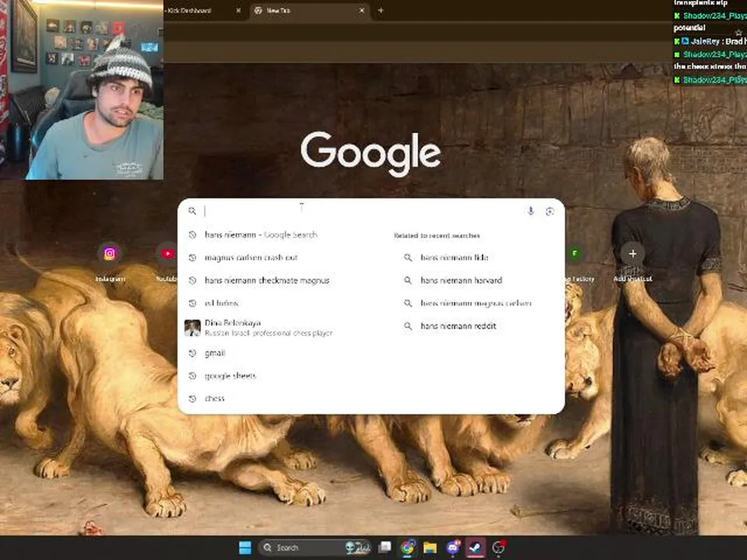Click history icon beside 'magnus carlsen crash out'

pos(192,257)
